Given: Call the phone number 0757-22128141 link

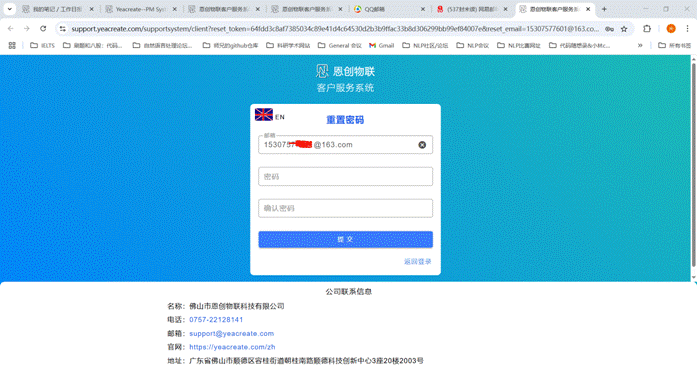Looking at the screenshot, I should coord(216,320).
